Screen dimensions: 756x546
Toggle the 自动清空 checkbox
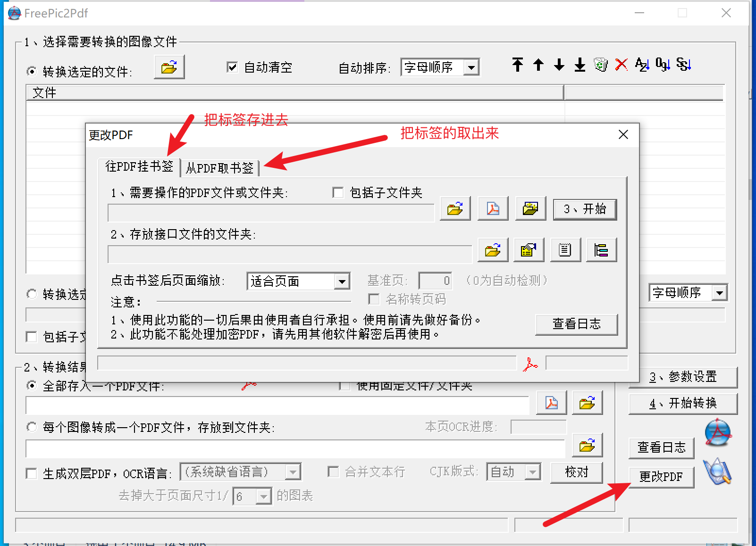[232, 67]
